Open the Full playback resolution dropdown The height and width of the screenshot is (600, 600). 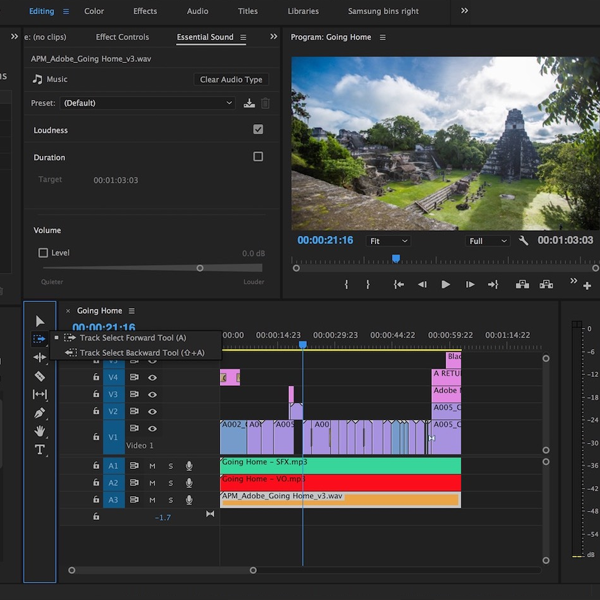(x=489, y=241)
